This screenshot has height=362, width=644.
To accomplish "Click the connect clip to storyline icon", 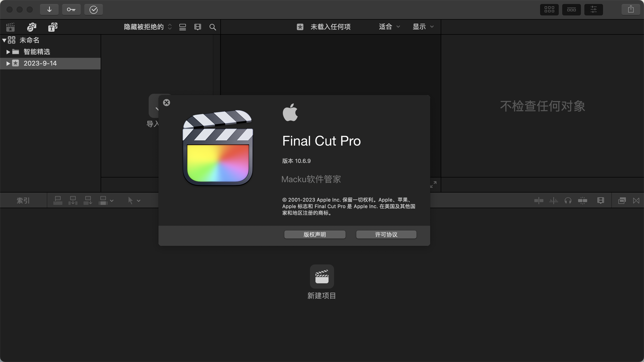I will pos(58,201).
